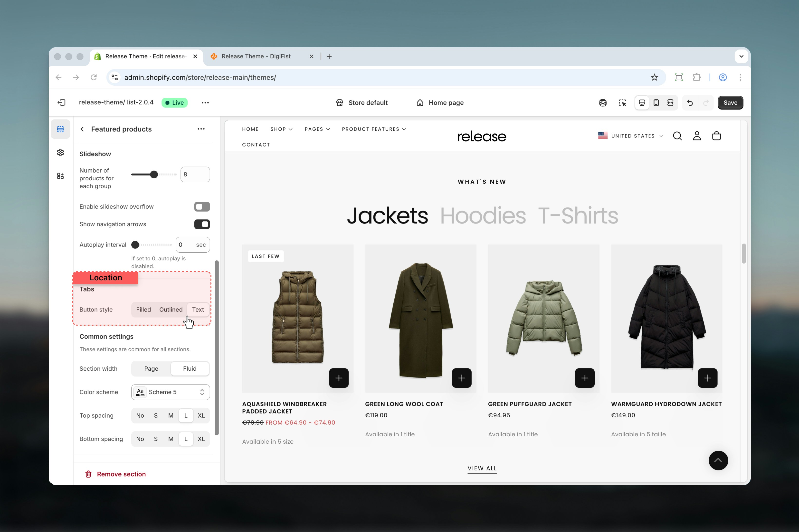Click the VIEW ALL link

pyautogui.click(x=482, y=468)
